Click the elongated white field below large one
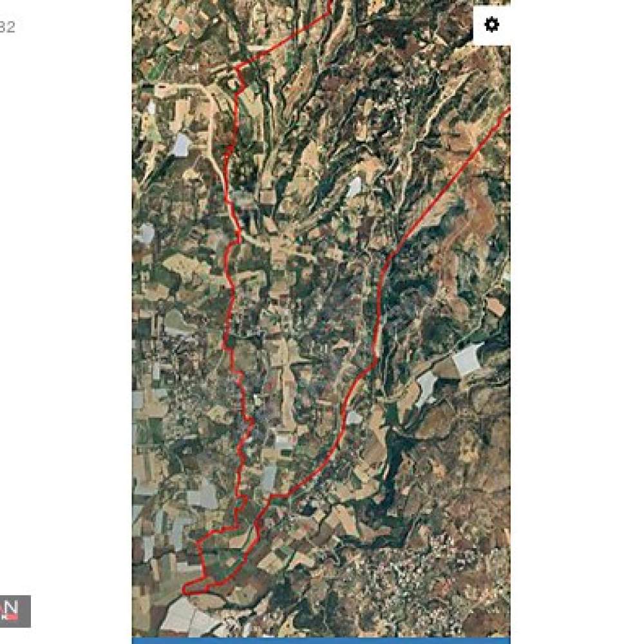Screen dimensions: 644x644 pyautogui.click(x=426, y=389)
